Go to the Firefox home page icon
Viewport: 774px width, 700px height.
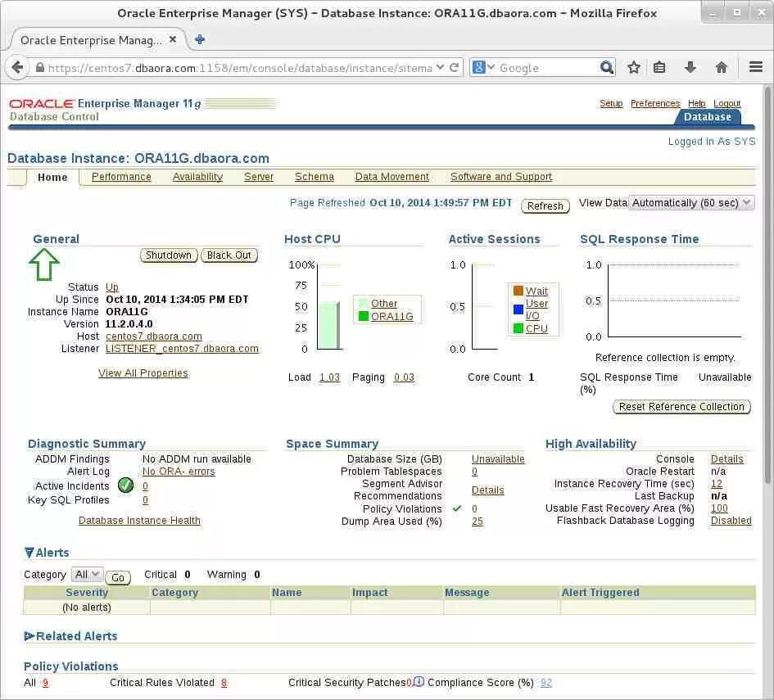click(722, 68)
